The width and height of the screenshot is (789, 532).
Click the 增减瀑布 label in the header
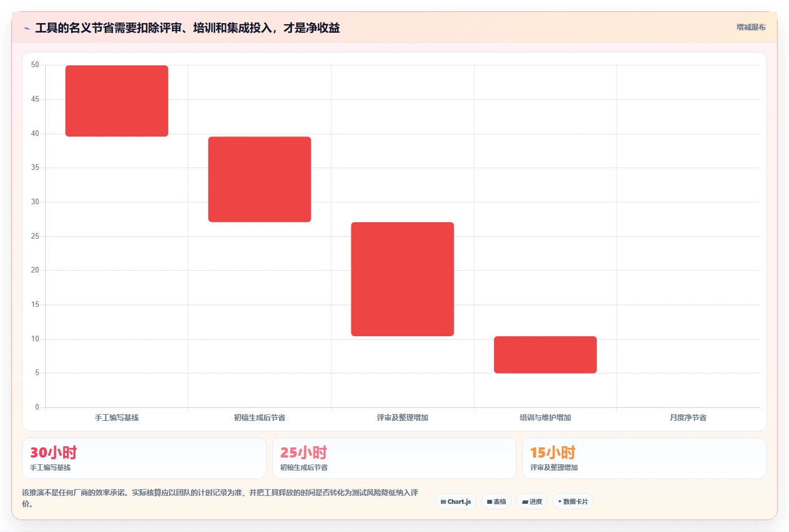751,27
